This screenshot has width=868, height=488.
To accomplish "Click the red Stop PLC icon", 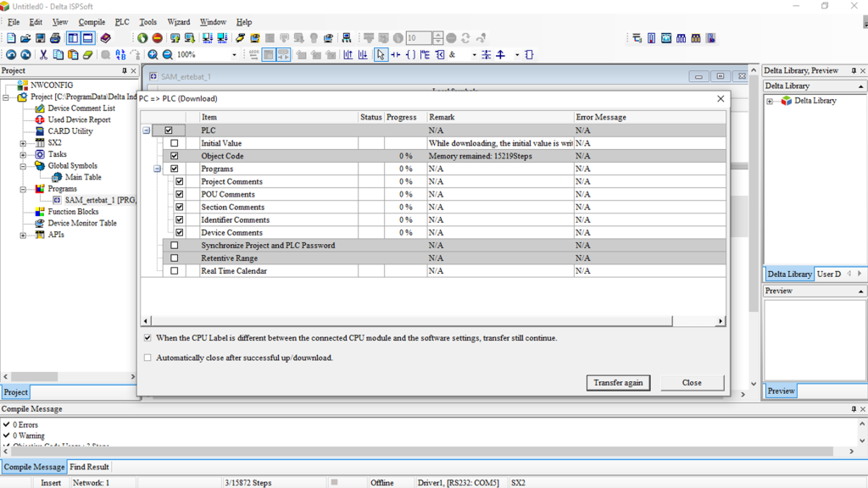I will point(157,38).
